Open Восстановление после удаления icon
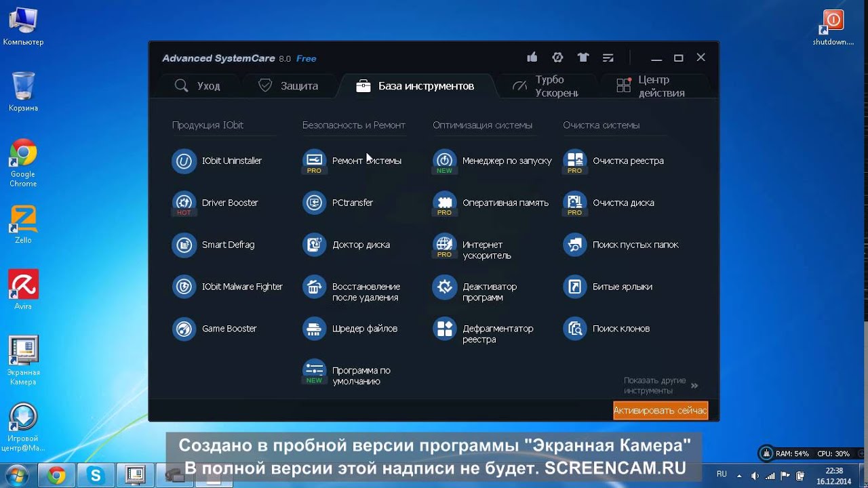The width and height of the screenshot is (868, 488). pyautogui.click(x=314, y=287)
